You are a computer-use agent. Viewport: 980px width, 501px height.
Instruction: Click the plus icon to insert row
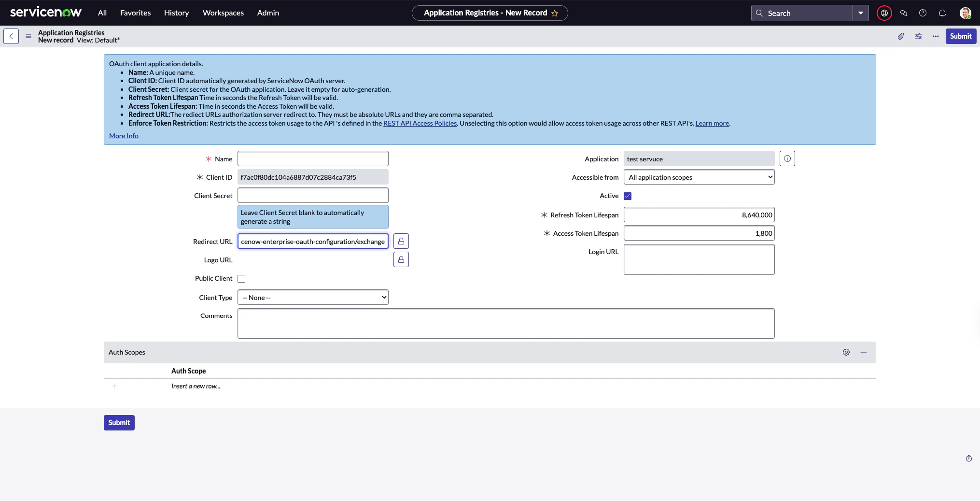click(x=114, y=386)
